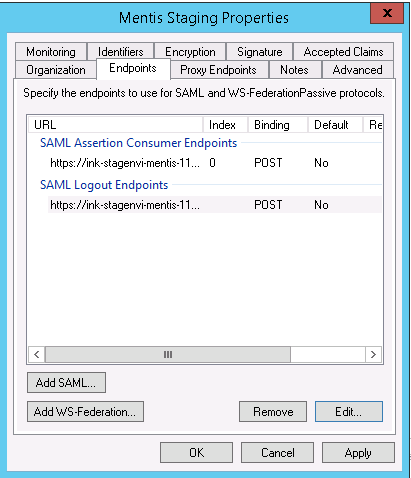This screenshot has height=478, width=411.
Task: Switch to the Monitoring tab
Action: coord(51,52)
